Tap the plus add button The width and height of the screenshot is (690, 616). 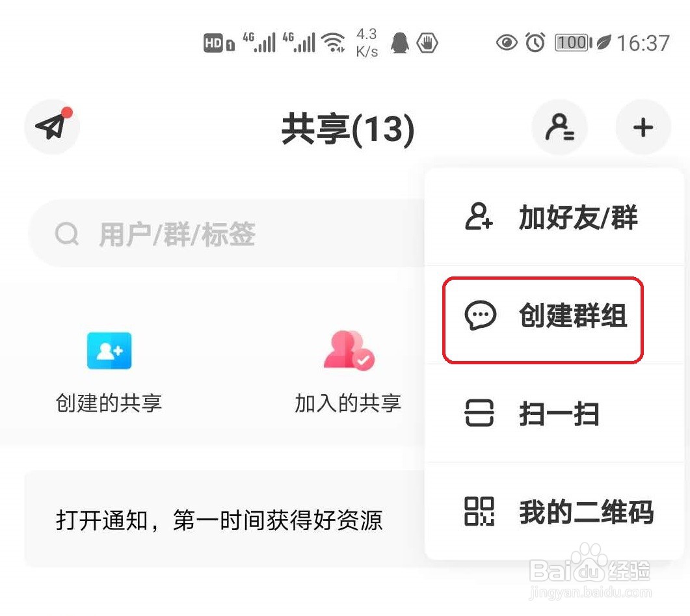(x=643, y=127)
